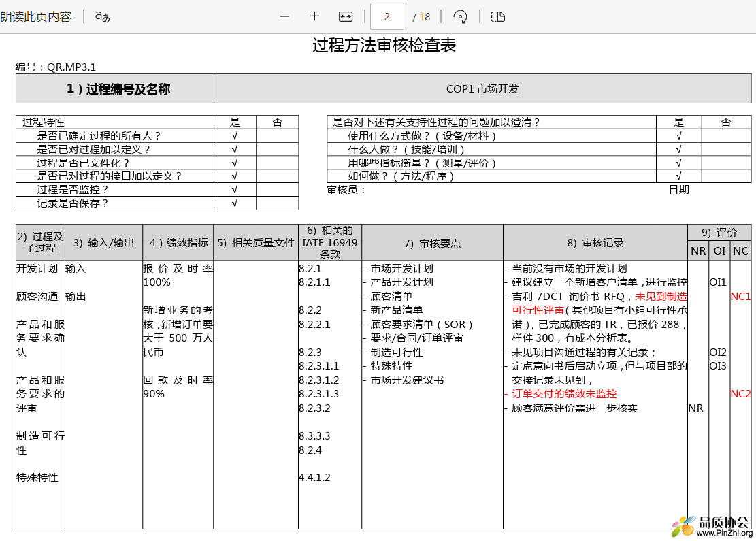Click the record 顾客满意评价需进一步核实
Image resolution: width=756 pixels, height=541 pixels.
(575, 408)
